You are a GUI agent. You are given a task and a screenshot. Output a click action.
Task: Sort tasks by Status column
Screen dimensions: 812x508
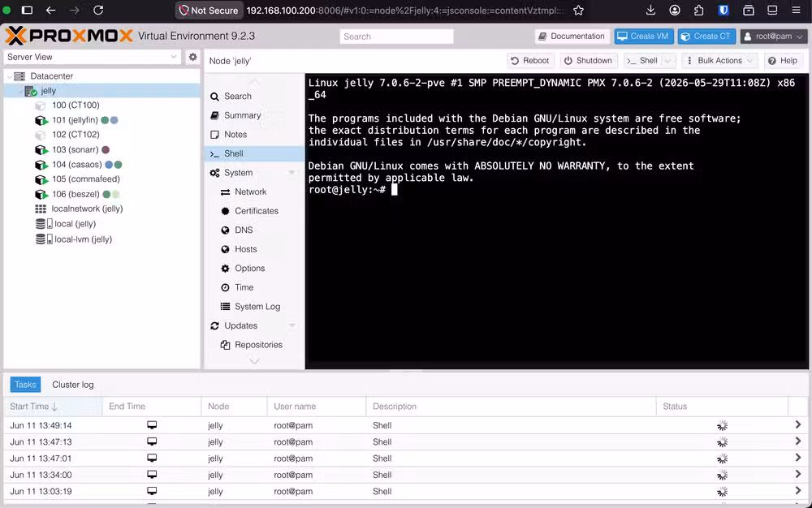click(x=722, y=407)
